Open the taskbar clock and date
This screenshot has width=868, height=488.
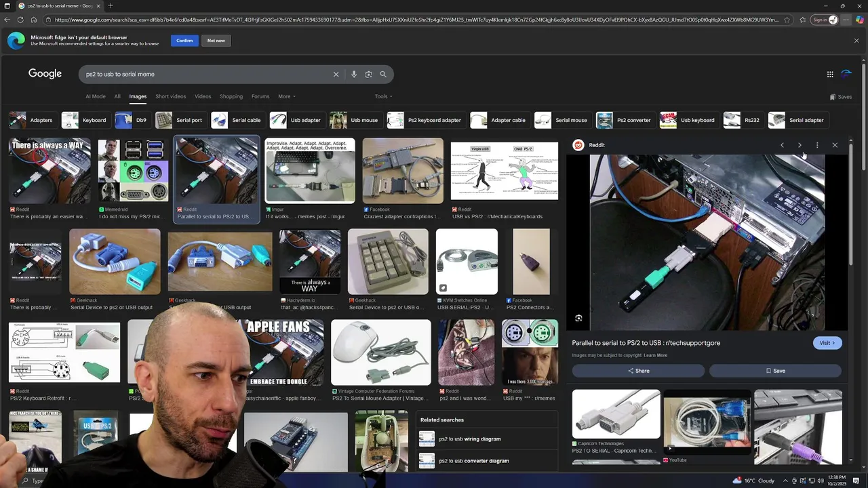tap(836, 481)
